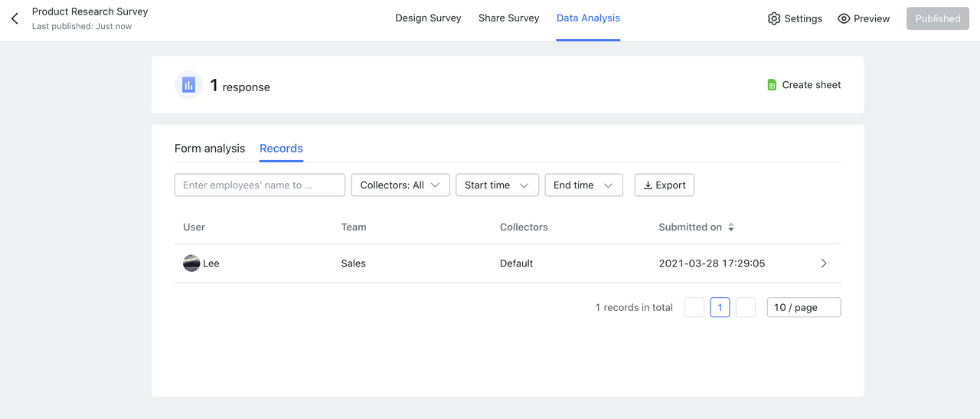Image resolution: width=980 pixels, height=419 pixels.
Task: Go to next page button
Action: coord(746,307)
